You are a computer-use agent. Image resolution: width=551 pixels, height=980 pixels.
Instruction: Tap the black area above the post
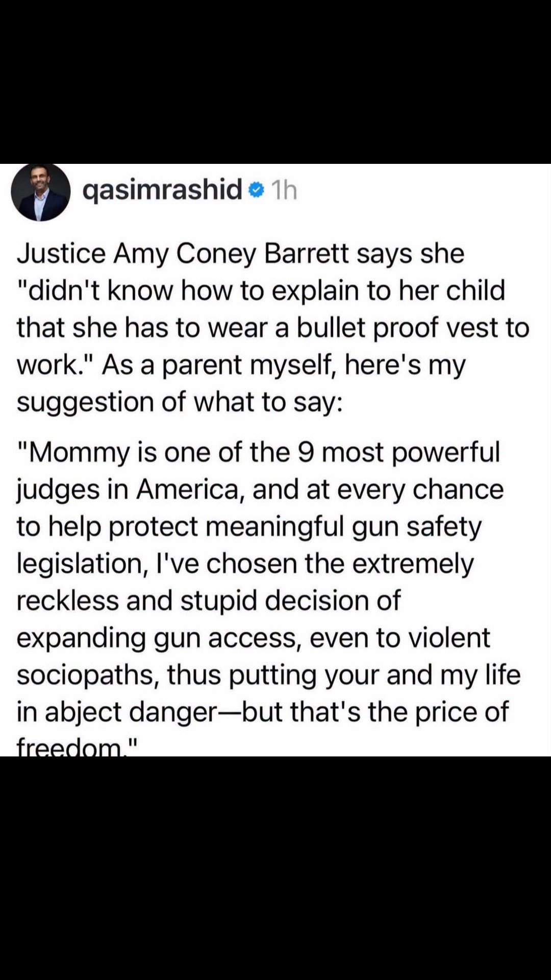click(275, 82)
